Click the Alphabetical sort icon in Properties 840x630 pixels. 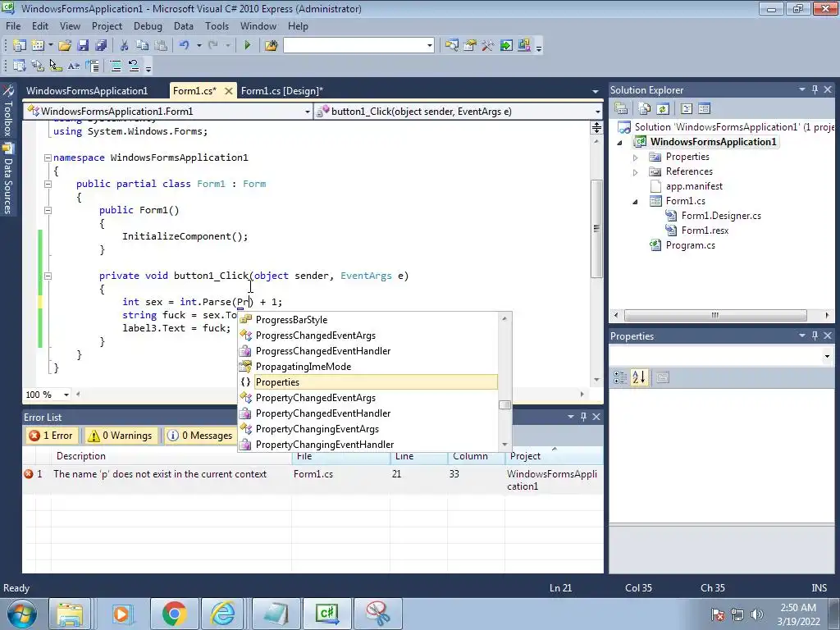[638, 377]
